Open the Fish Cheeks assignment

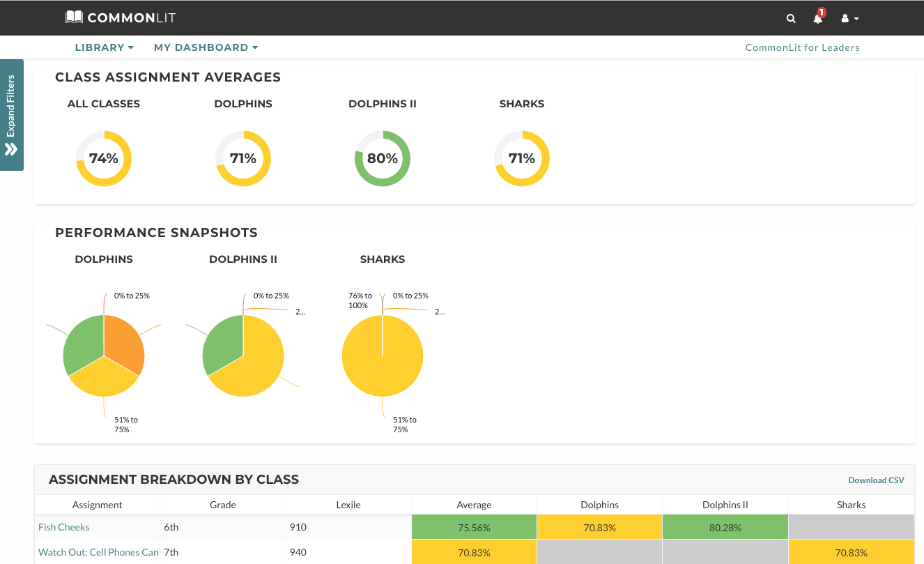pos(64,527)
